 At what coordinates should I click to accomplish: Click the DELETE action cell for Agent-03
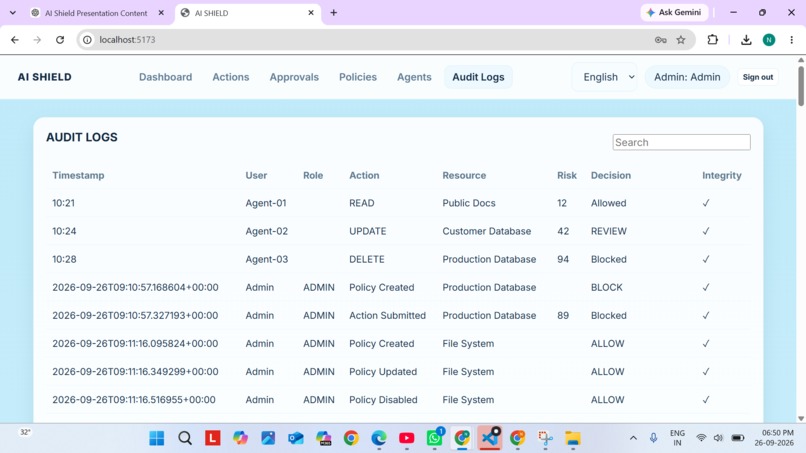tap(367, 259)
